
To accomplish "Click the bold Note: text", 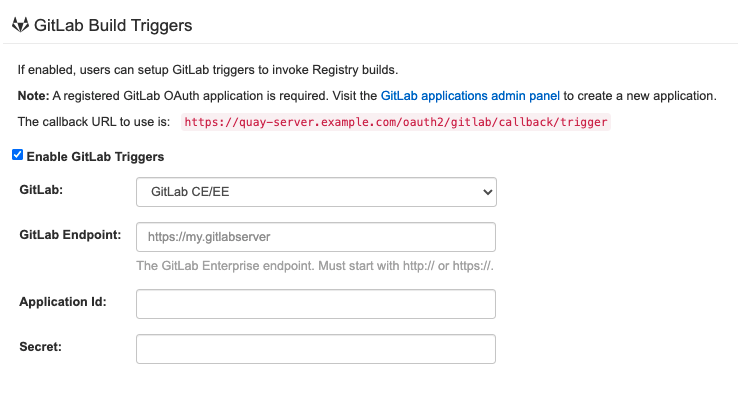I will (x=34, y=97).
